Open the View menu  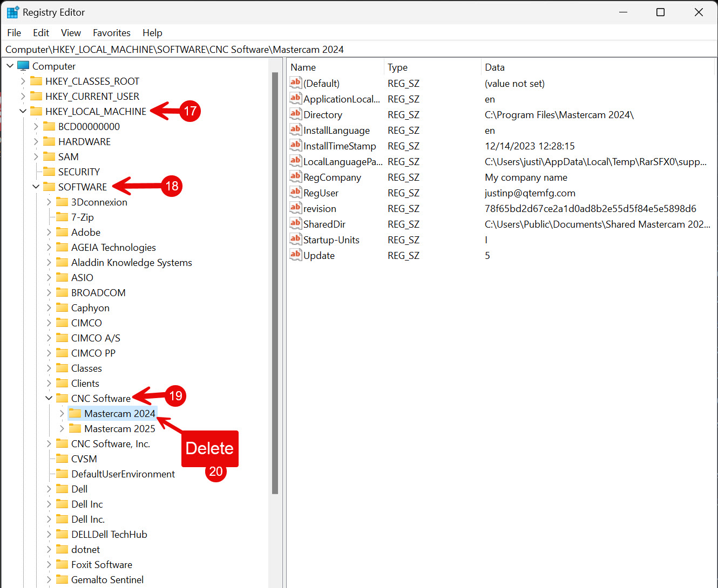(71, 33)
